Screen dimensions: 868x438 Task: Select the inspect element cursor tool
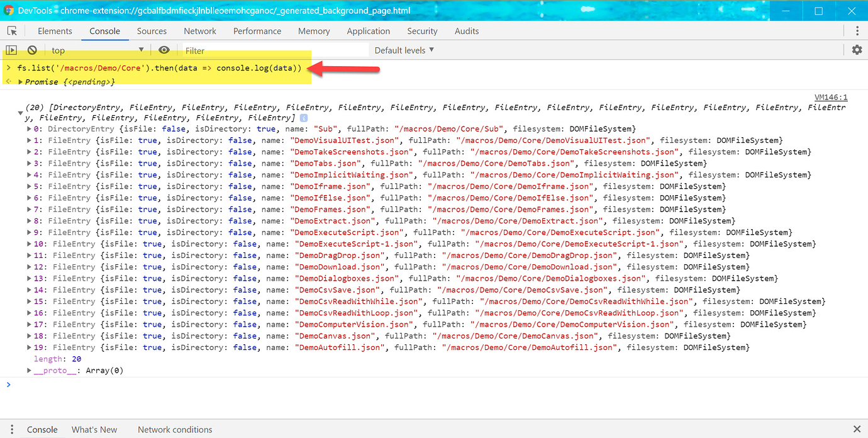[11, 30]
